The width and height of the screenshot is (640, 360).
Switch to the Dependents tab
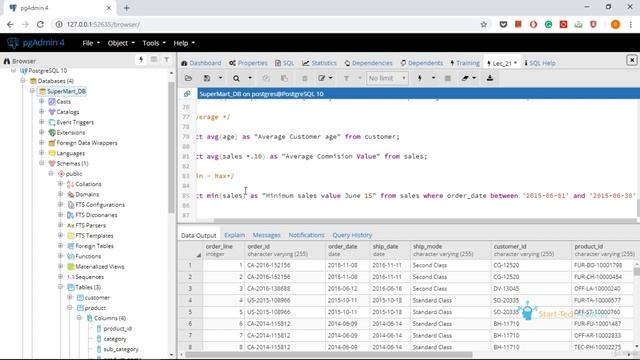(x=422, y=63)
